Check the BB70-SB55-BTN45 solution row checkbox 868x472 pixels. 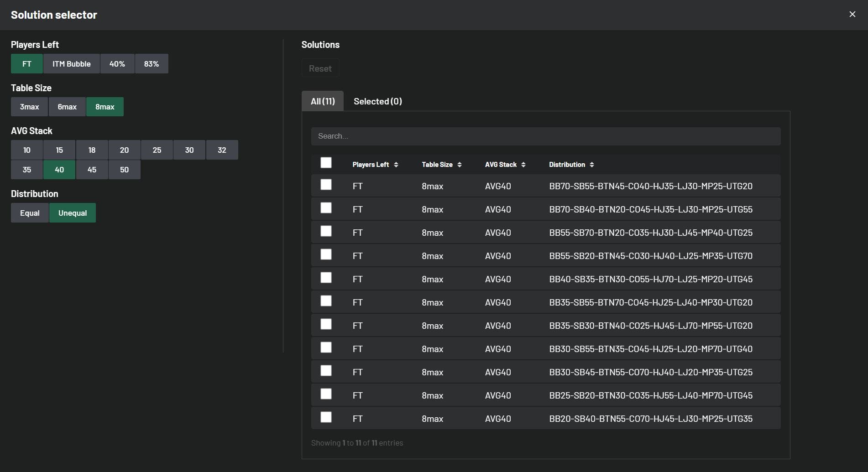[x=326, y=185]
